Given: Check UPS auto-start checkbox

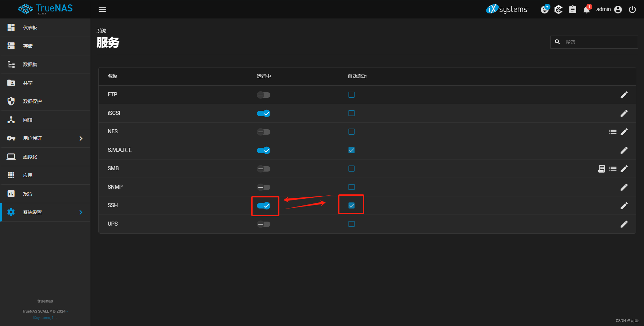Looking at the screenshot, I should click(x=352, y=224).
